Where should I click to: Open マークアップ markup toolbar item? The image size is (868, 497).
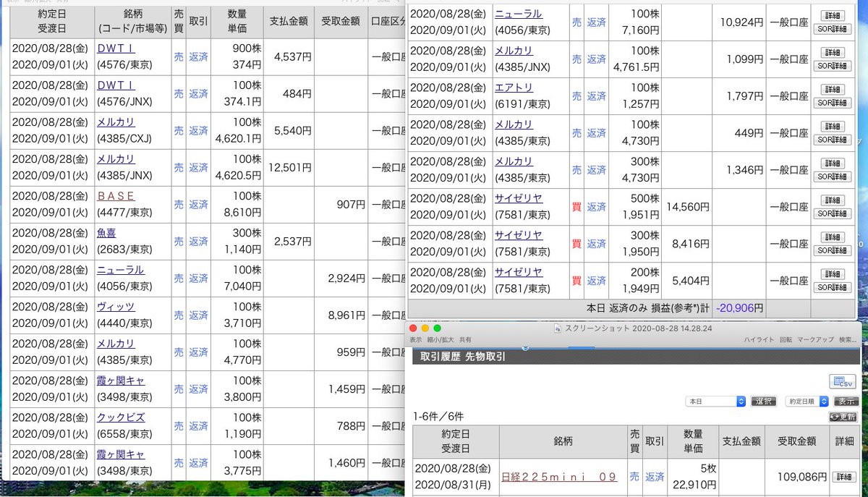click(x=816, y=339)
